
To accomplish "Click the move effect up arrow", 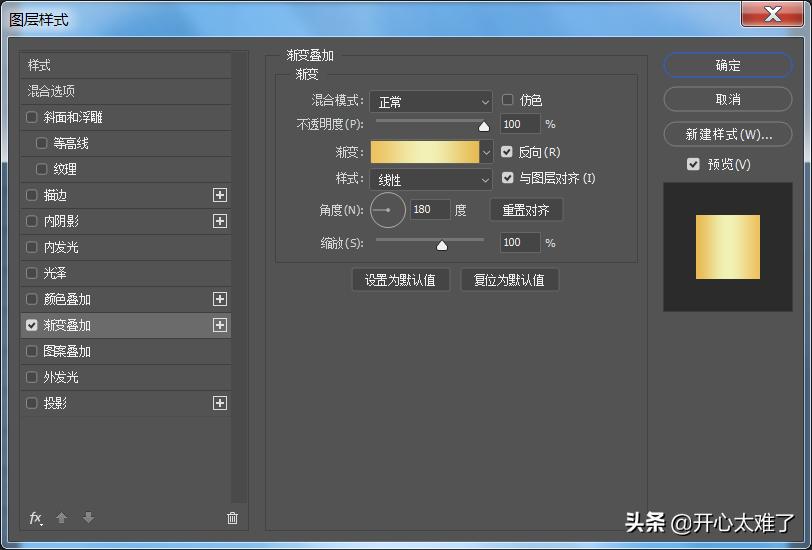I will pyautogui.click(x=62, y=517).
